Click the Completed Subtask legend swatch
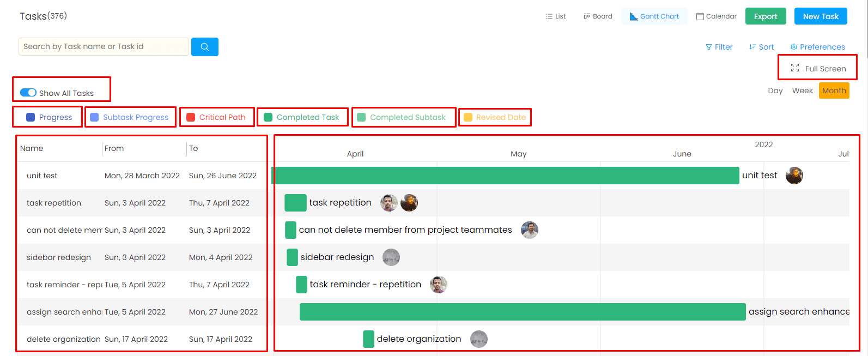The image size is (868, 356). click(361, 117)
